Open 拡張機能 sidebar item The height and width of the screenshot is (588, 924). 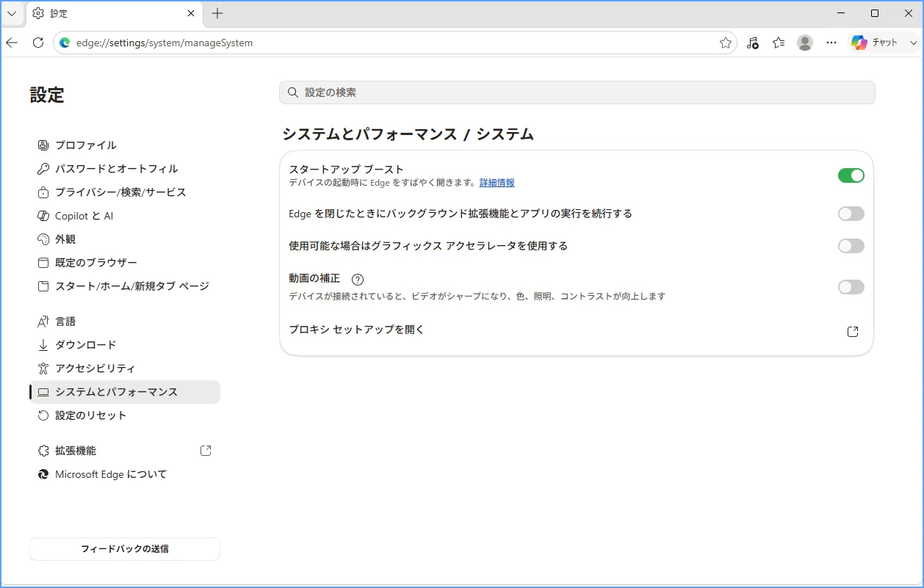125,451
